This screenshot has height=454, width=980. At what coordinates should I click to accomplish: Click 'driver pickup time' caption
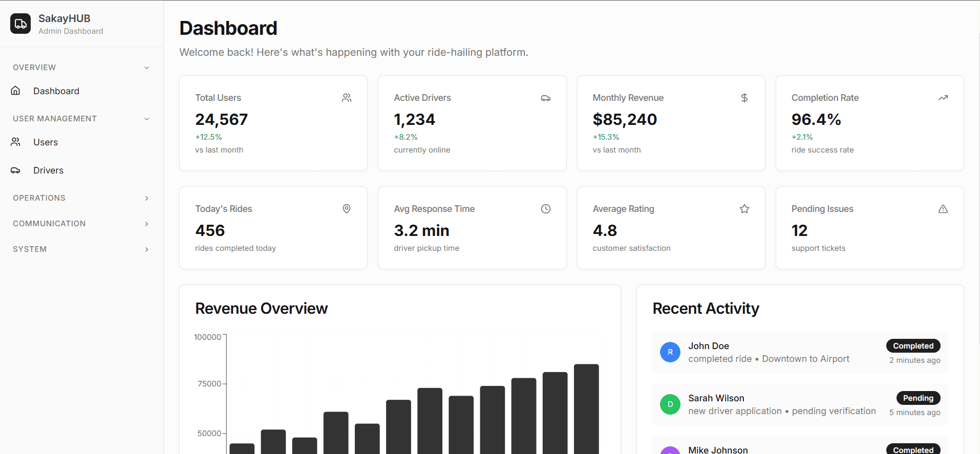(x=427, y=248)
